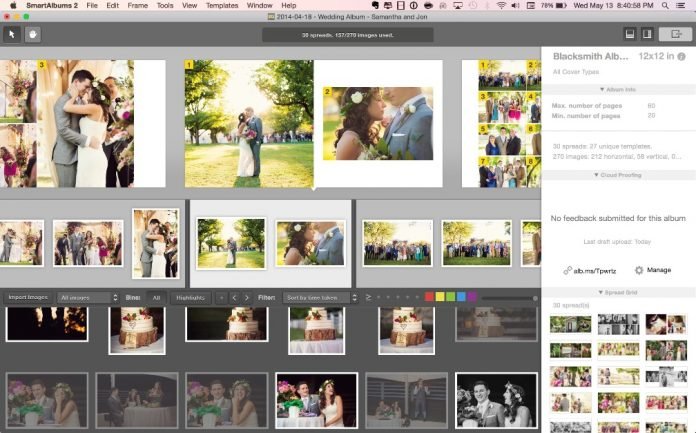
Task: Click the All Cover Types text
Action: [x=576, y=72]
